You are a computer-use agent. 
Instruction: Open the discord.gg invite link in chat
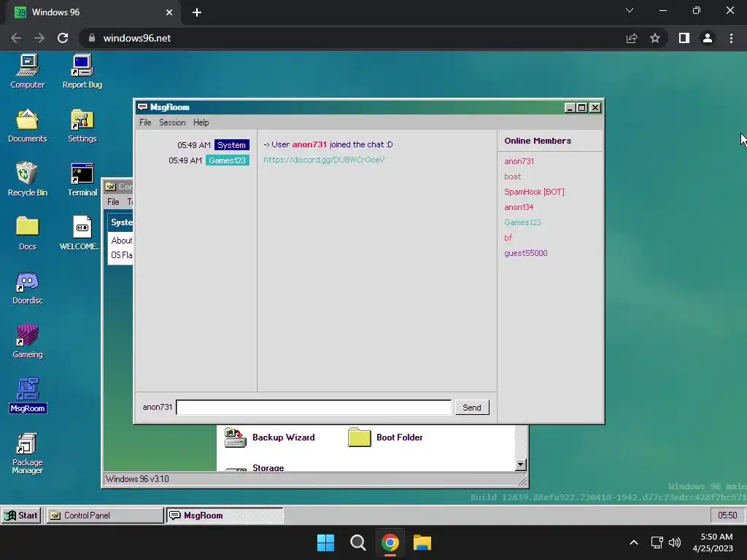(x=324, y=160)
